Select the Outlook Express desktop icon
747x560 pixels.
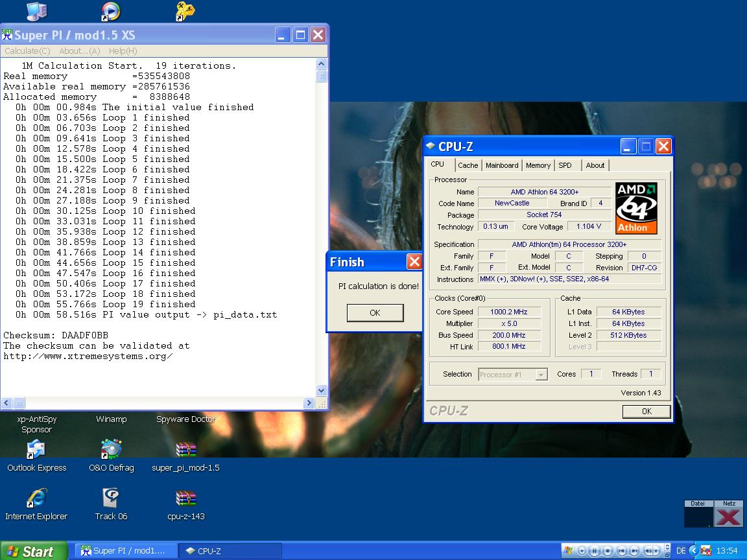tap(36, 450)
